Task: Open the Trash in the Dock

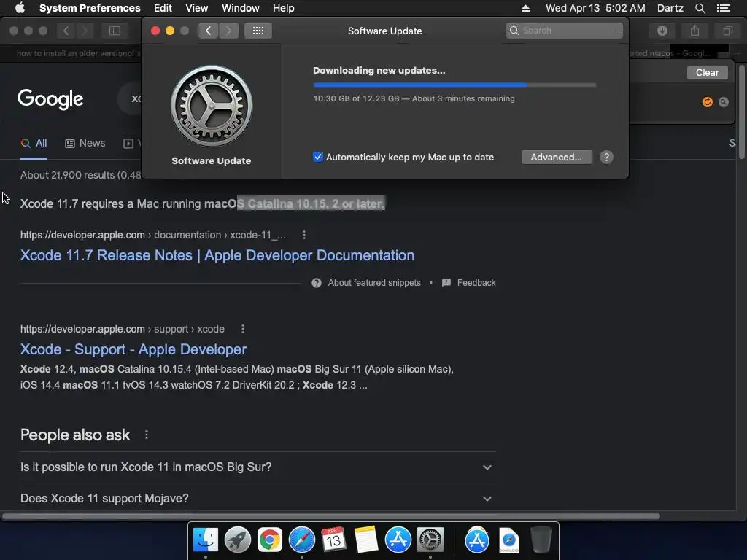Action: point(541,540)
